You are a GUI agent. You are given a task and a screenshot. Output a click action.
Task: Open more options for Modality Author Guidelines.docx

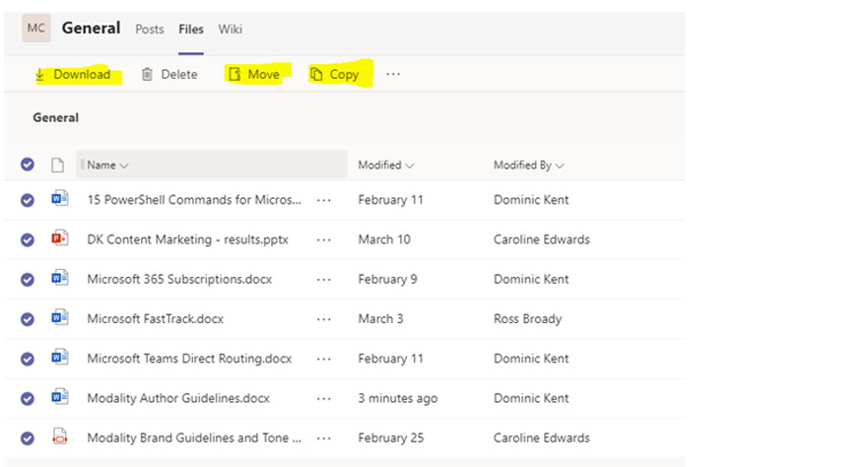[x=324, y=399]
